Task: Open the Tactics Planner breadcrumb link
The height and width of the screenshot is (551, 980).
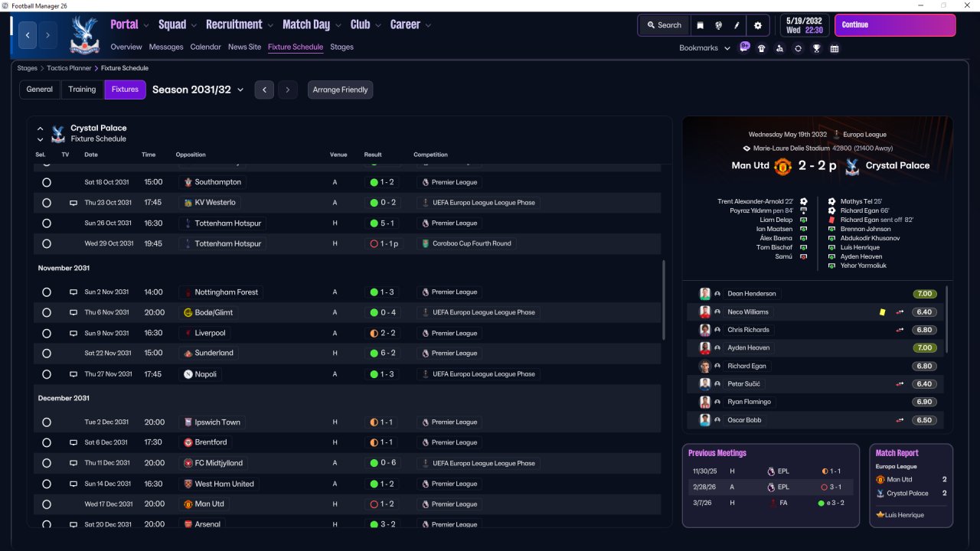Action: pyautogui.click(x=69, y=68)
